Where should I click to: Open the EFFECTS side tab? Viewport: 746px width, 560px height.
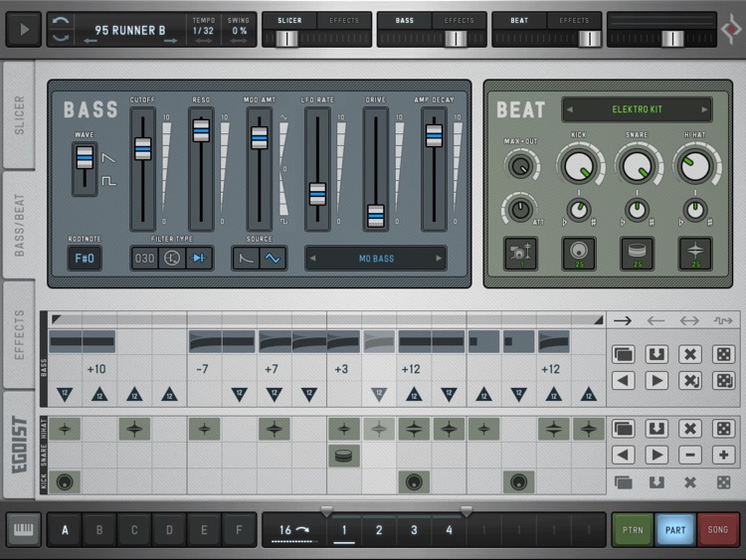point(19,334)
